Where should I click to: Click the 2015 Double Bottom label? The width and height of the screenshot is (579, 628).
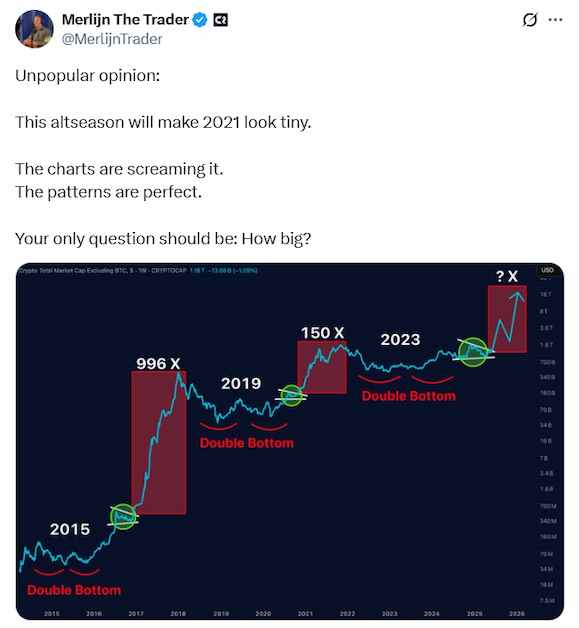[x=74, y=590]
